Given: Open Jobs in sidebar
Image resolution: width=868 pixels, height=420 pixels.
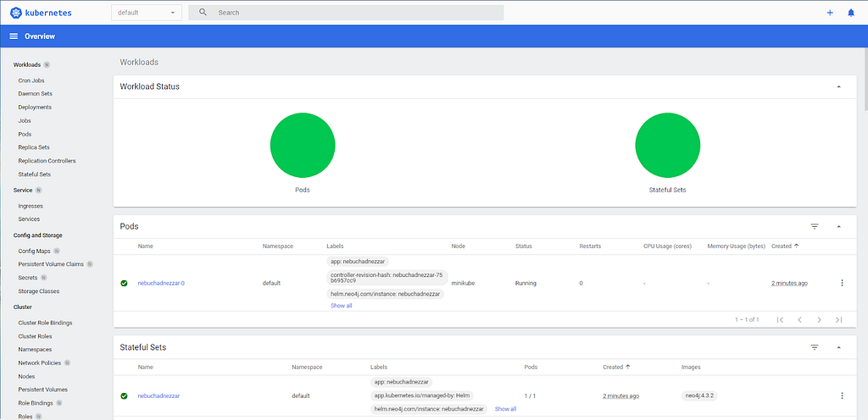Looking at the screenshot, I should (25, 120).
